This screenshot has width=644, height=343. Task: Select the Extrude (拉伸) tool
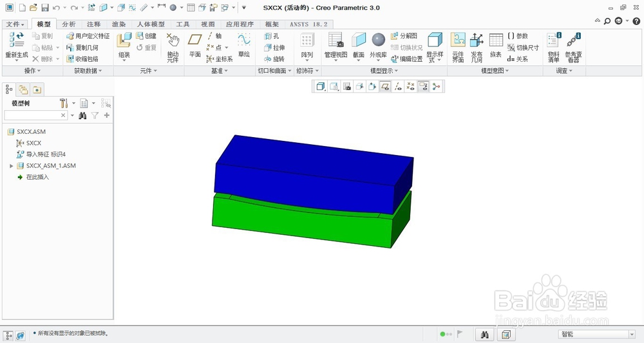click(x=274, y=48)
